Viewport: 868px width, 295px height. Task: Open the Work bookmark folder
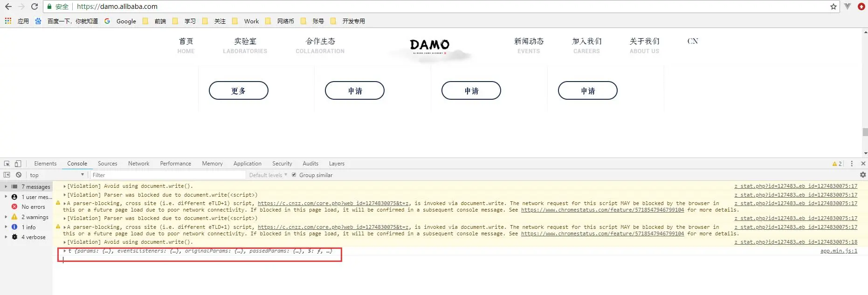(245, 21)
